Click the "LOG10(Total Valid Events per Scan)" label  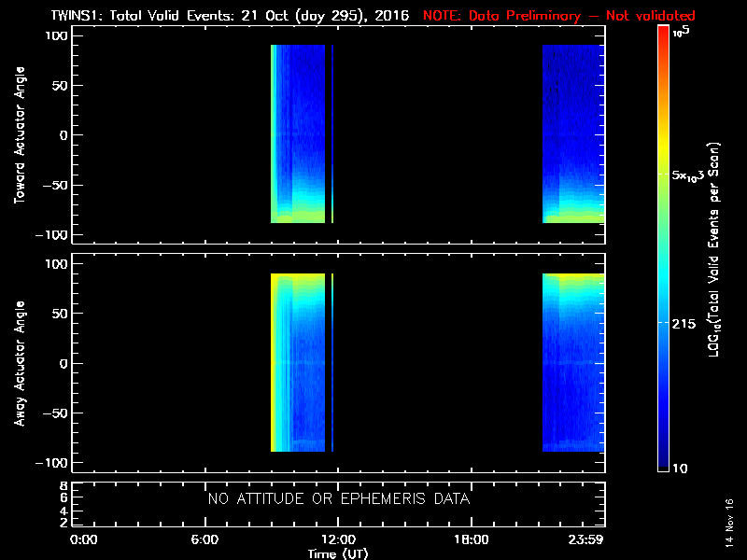tap(718, 252)
